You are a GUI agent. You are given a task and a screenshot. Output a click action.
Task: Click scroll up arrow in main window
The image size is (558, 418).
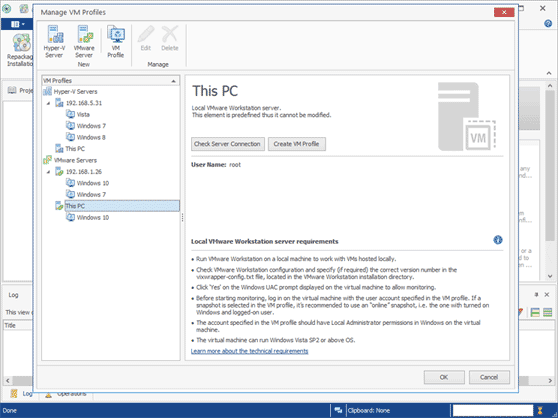click(x=550, y=86)
